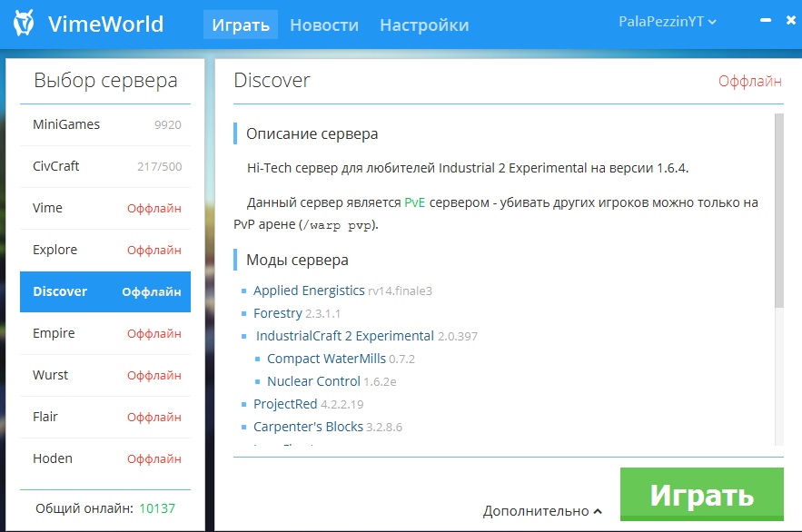Screen dimensions: 802x532
Task: Select the CivCraft server
Action: point(105,167)
